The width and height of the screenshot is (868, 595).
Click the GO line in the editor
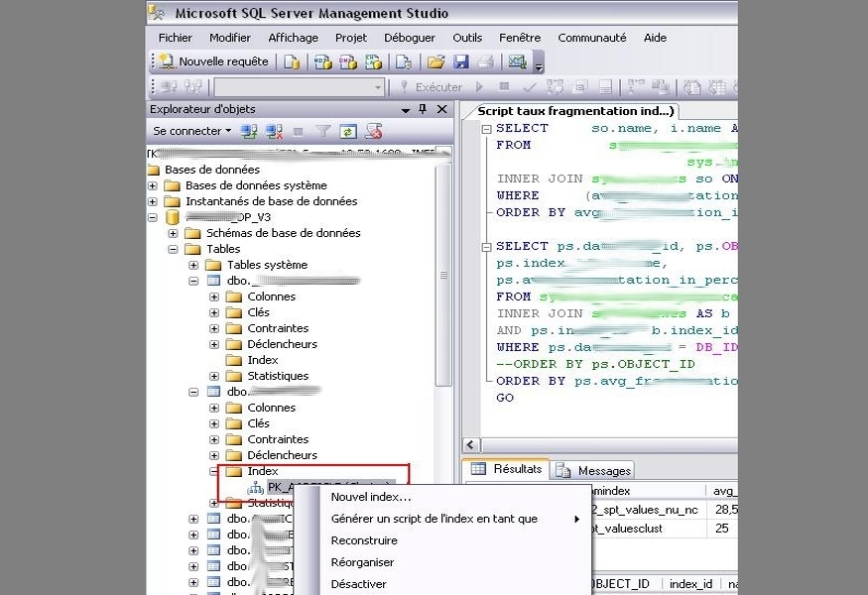click(505, 398)
